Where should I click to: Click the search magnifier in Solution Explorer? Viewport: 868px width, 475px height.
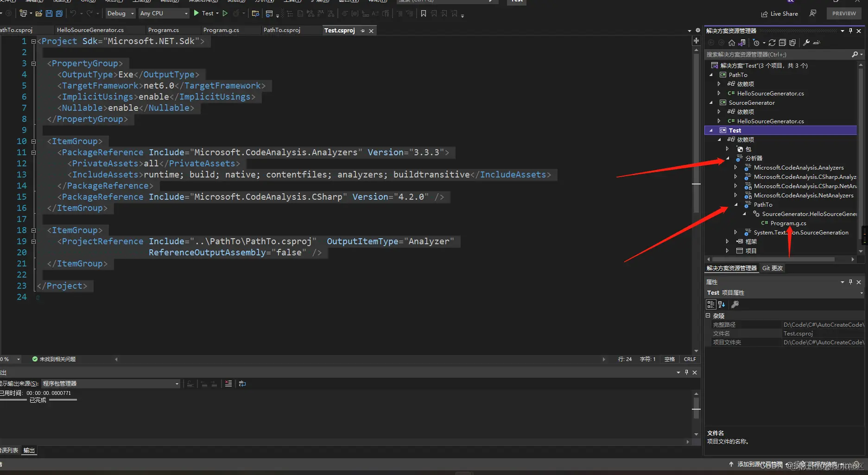(855, 55)
